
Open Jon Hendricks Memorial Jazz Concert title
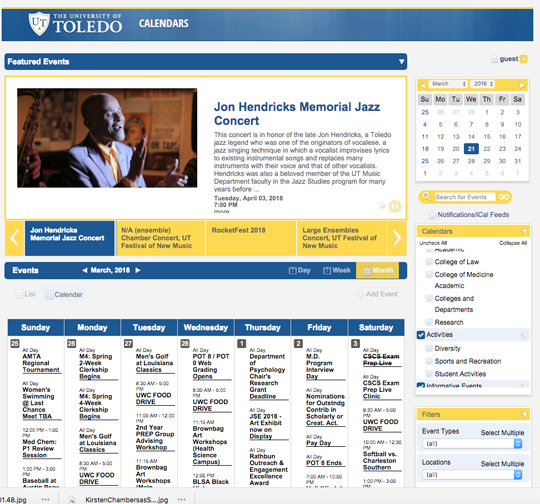[x=297, y=114]
